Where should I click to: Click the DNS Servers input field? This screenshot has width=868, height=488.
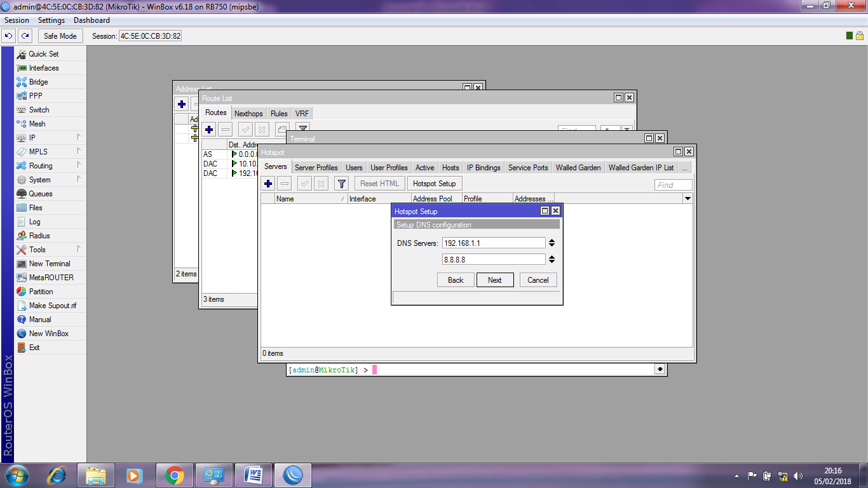pos(494,242)
